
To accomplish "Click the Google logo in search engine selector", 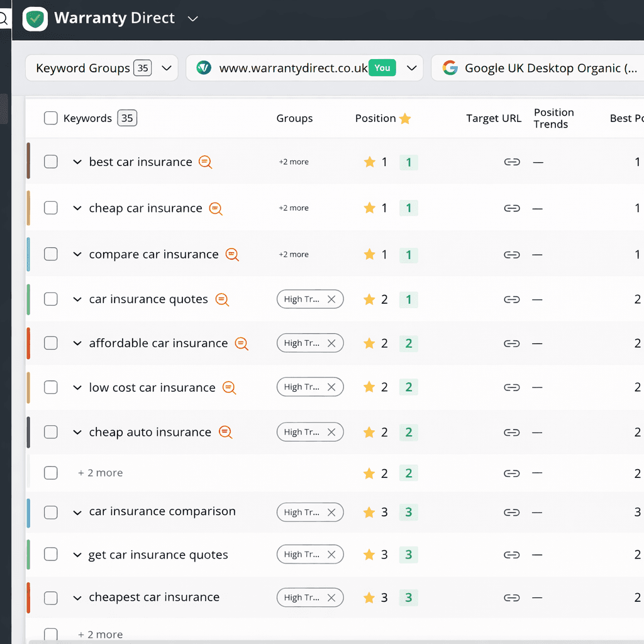I will (450, 68).
